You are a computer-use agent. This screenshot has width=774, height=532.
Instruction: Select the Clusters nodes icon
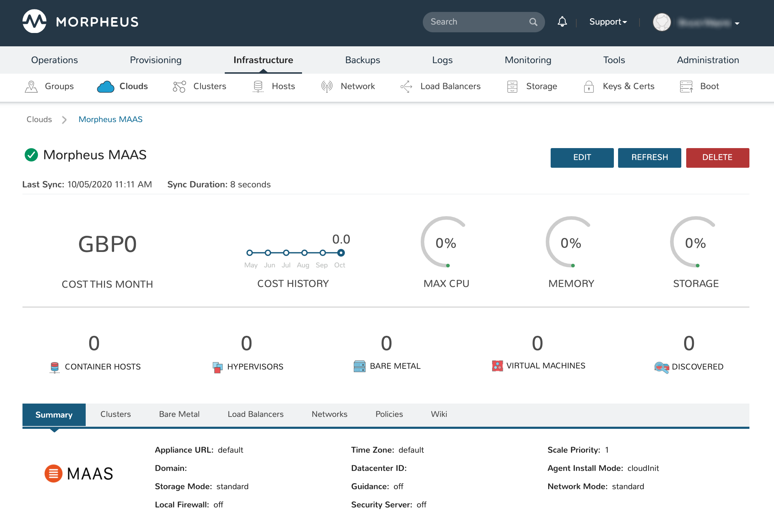pyautogui.click(x=179, y=86)
